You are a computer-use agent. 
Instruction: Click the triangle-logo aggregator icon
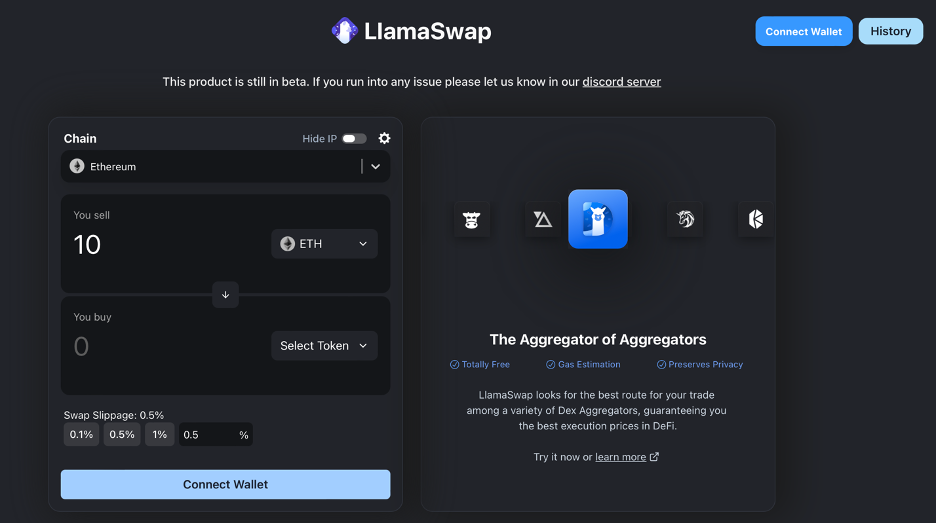coord(543,219)
